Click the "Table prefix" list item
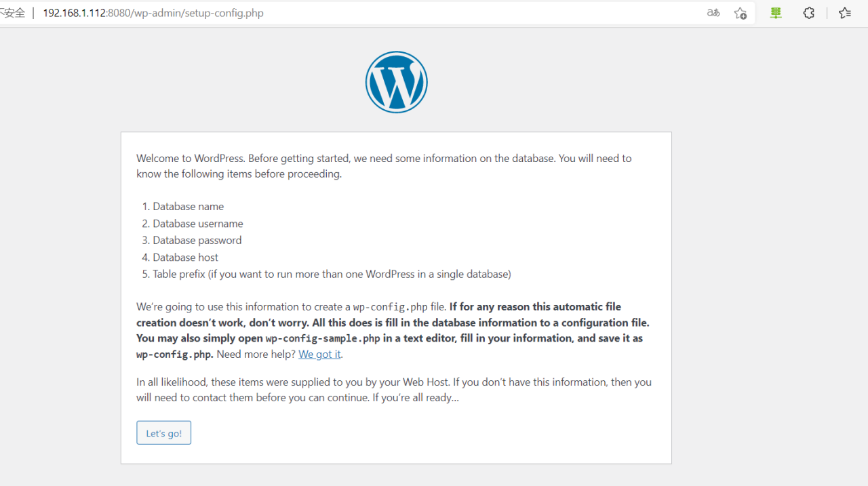Screen dimensions: 868x486 click(x=332, y=274)
